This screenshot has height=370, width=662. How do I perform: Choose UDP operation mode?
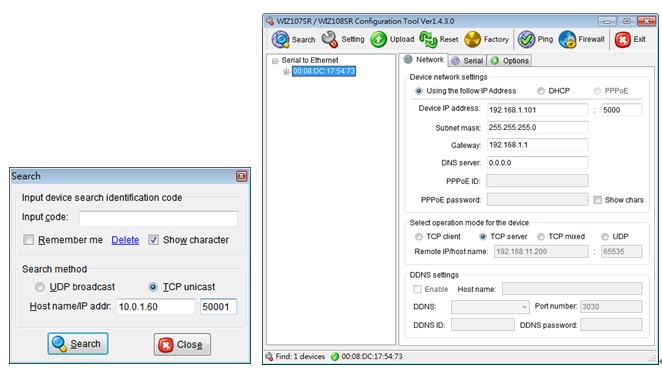pos(605,237)
